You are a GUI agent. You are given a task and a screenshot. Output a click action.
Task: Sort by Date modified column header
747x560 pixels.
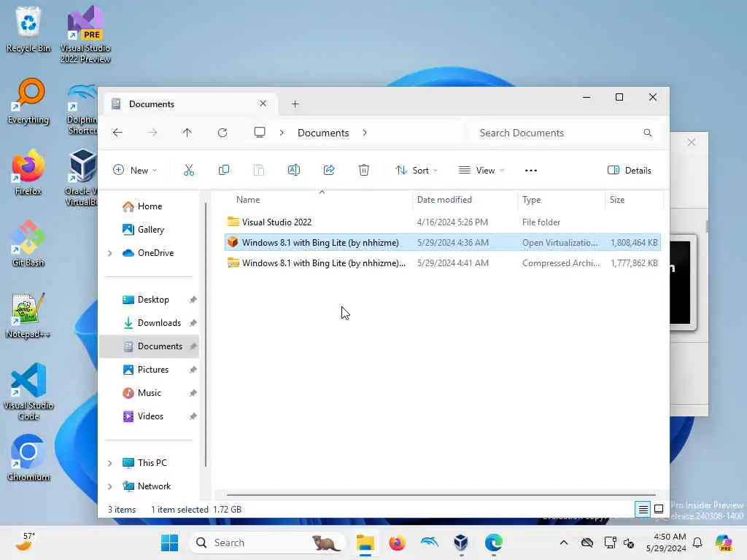pos(444,200)
